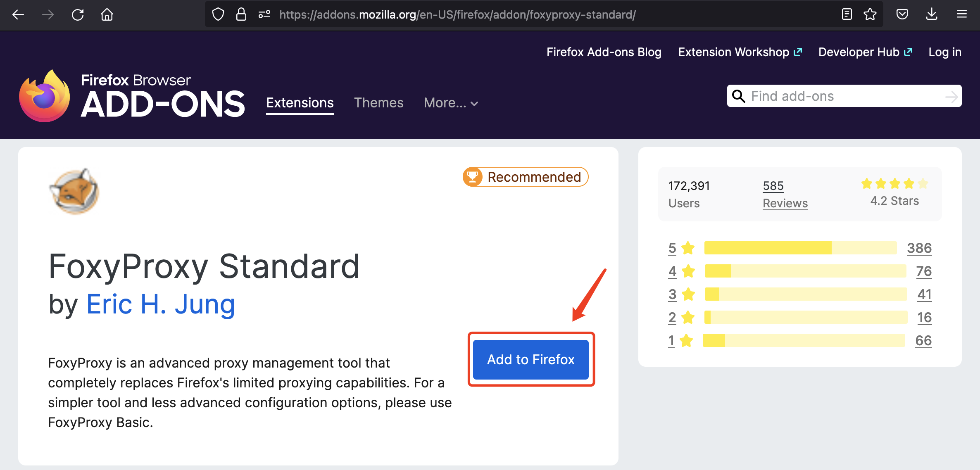This screenshot has width=980, height=470.
Task: Submit search with the arrow icon
Action: [x=951, y=97]
